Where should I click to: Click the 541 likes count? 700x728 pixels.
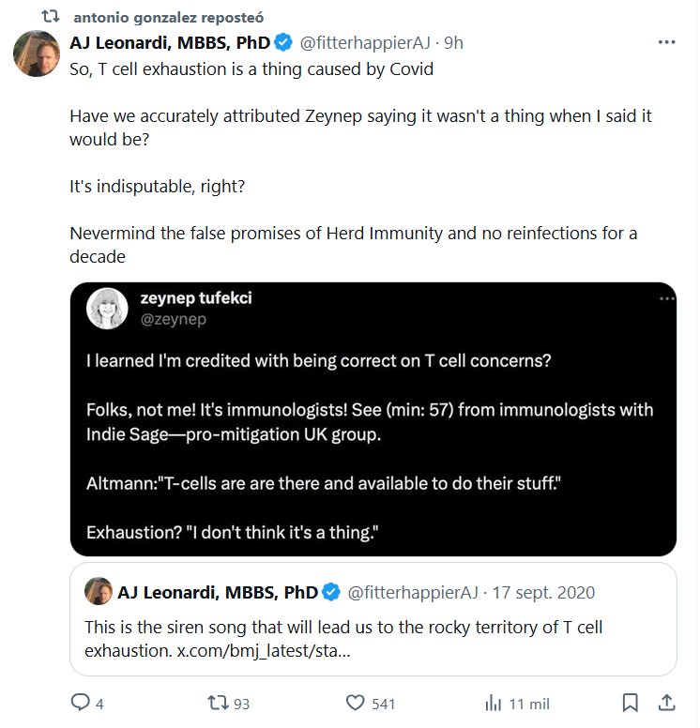coord(383,704)
